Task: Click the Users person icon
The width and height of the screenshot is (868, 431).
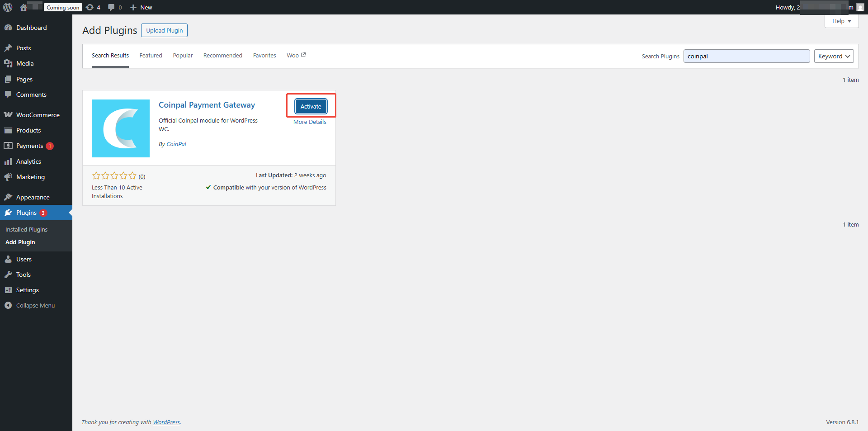Action: click(x=8, y=259)
